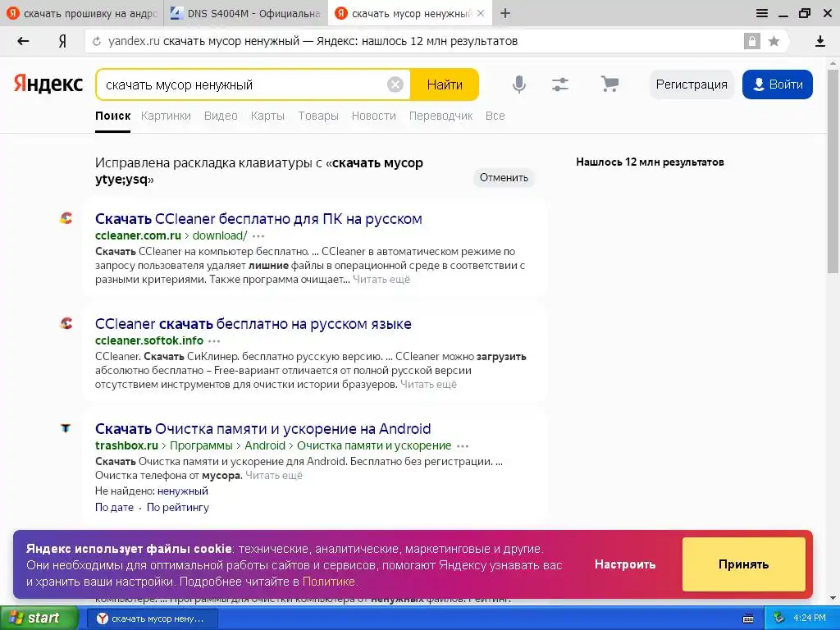Switch to Картинки results
This screenshot has width=840, height=630.
coord(166,116)
